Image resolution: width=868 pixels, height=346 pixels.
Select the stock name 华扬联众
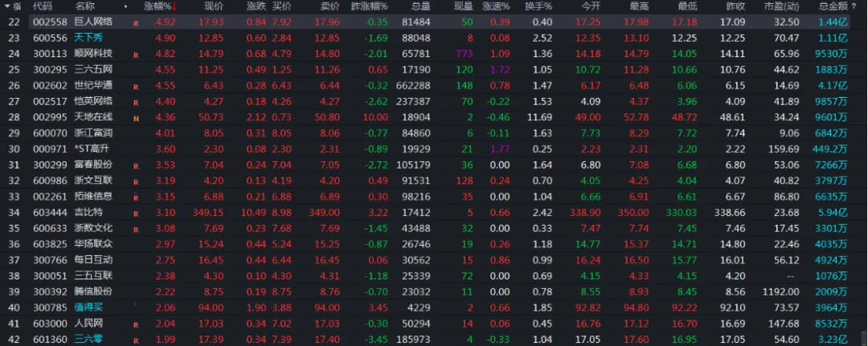tap(94, 244)
